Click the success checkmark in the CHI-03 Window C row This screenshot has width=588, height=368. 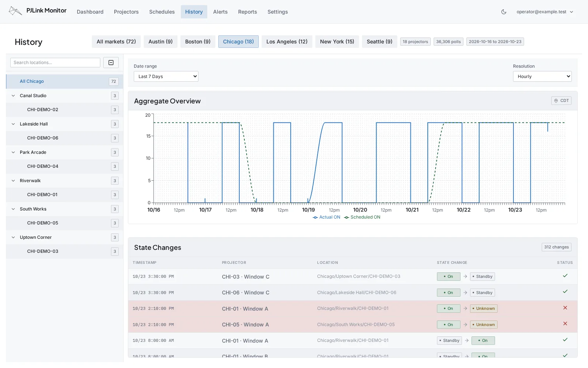565,276
